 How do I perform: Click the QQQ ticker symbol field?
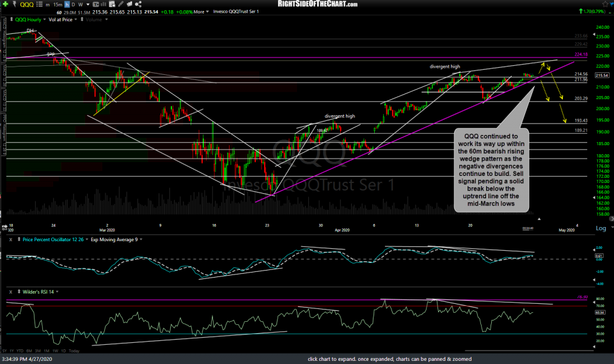[x=27, y=4]
